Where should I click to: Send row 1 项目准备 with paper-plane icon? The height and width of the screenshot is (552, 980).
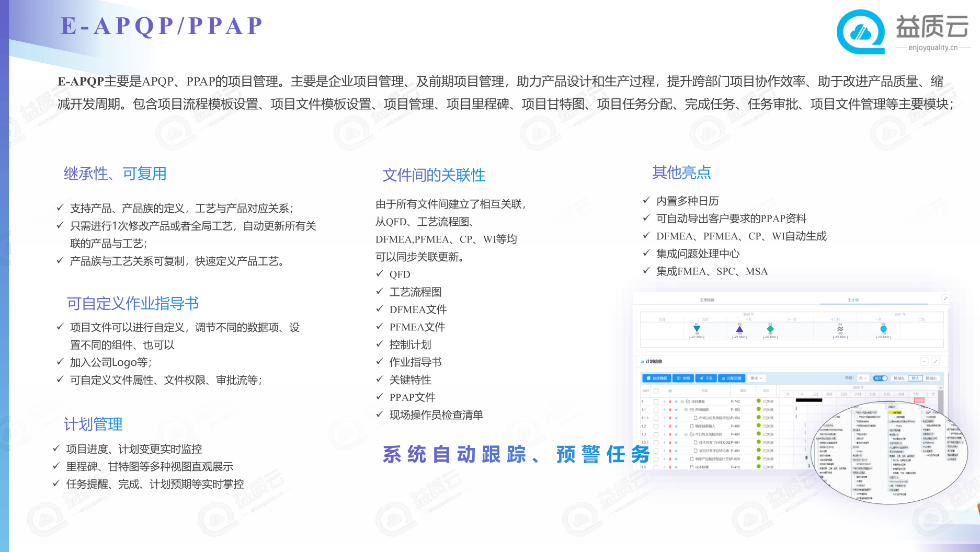point(676,401)
